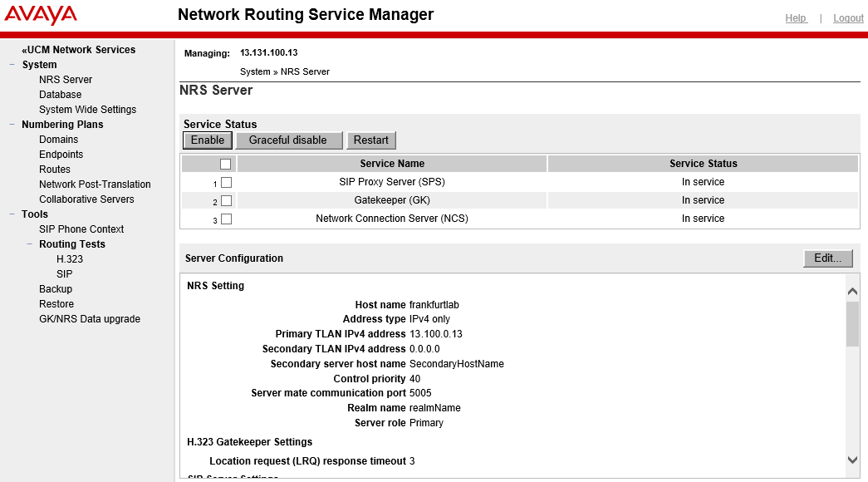The height and width of the screenshot is (482, 868).
Task: Click the SecondaryHostName value
Action: click(457, 364)
